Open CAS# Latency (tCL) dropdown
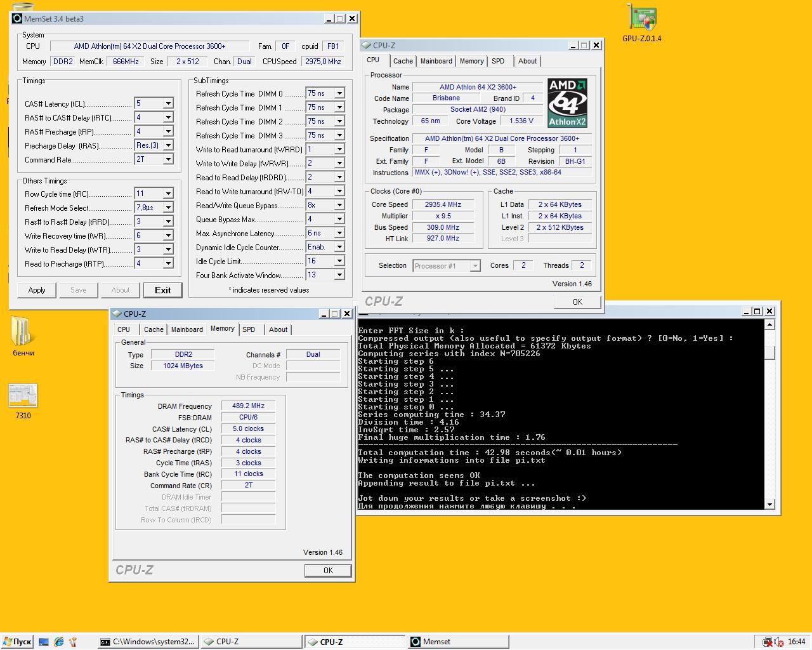The height and width of the screenshot is (650, 812). (168, 103)
